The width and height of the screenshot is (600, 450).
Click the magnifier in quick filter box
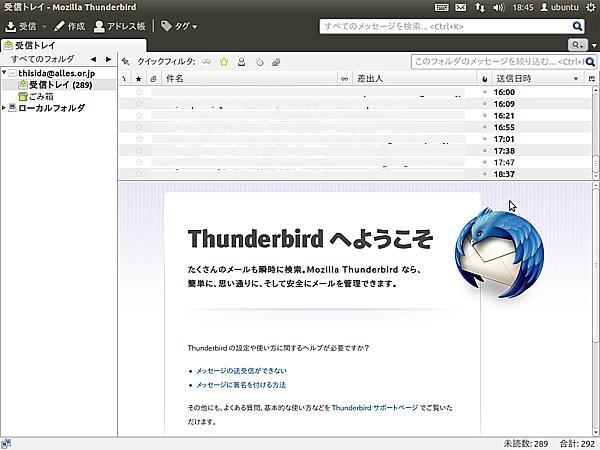pyautogui.click(x=590, y=62)
